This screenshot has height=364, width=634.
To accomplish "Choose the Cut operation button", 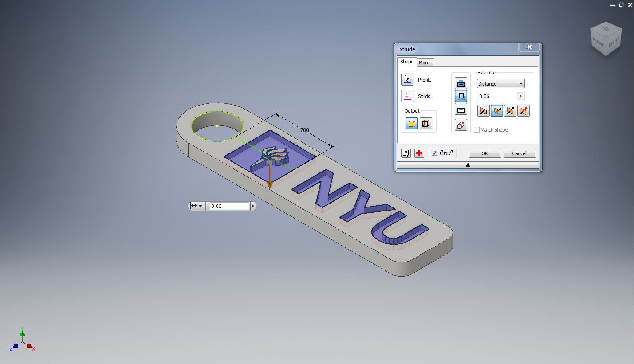I will coord(461,96).
